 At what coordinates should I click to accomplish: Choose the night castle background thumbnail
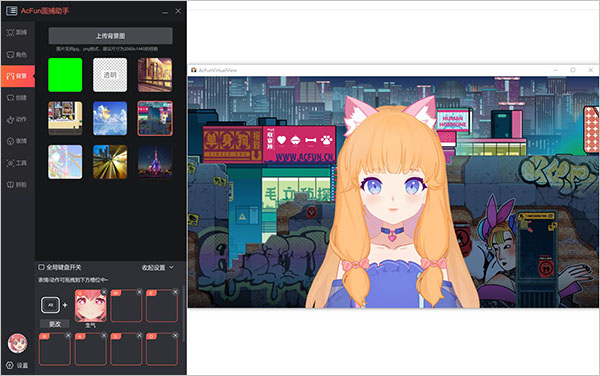(155, 162)
